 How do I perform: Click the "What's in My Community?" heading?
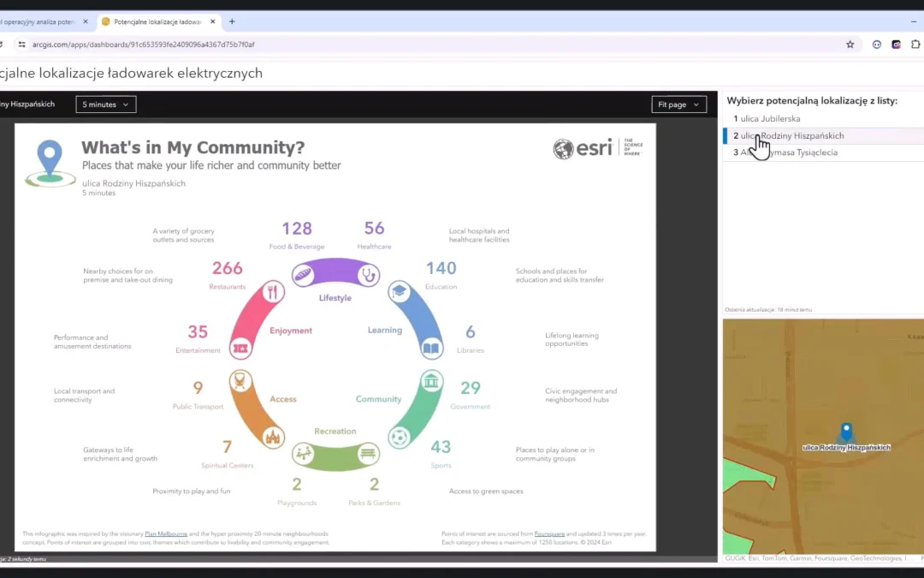192,147
